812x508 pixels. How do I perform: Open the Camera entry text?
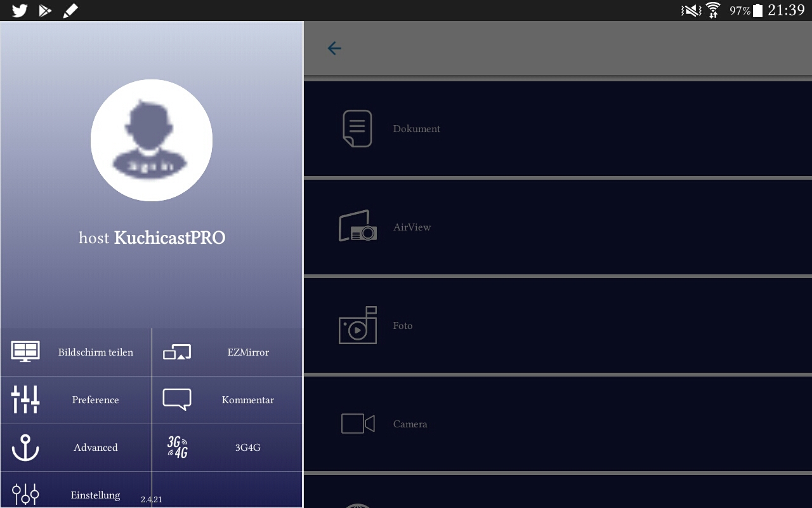pyautogui.click(x=410, y=424)
